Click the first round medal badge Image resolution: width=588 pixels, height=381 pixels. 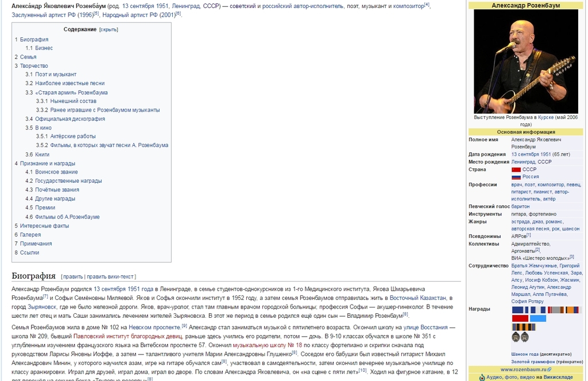tap(516, 337)
